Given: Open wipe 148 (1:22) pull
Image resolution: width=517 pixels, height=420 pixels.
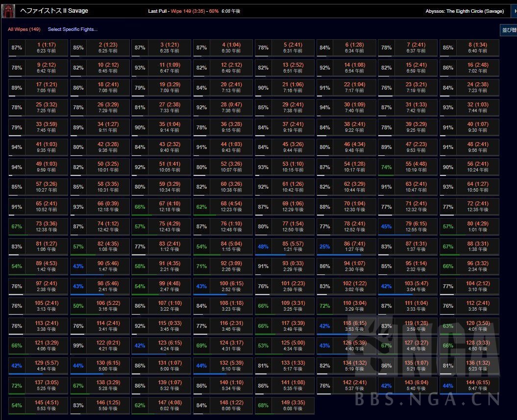Looking at the screenshot, I should (231, 405).
